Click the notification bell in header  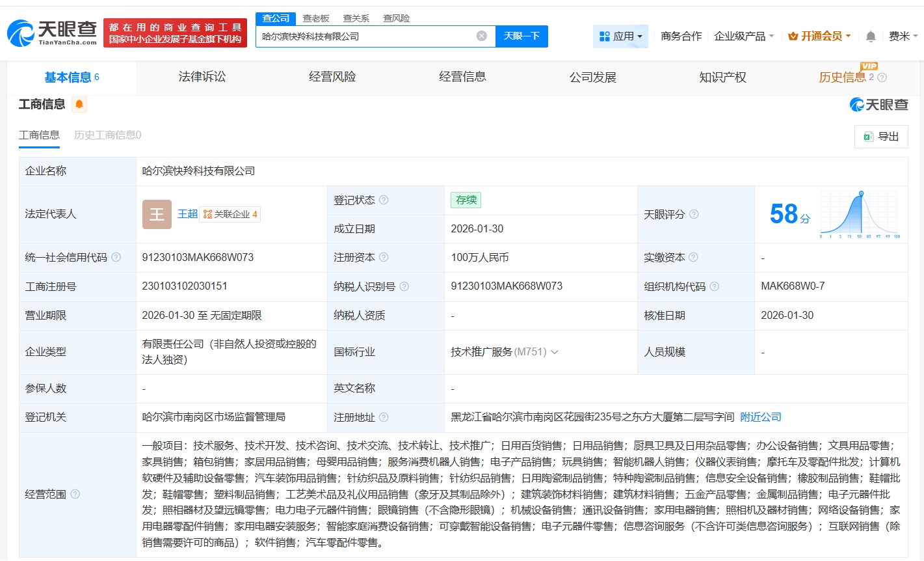(871, 36)
